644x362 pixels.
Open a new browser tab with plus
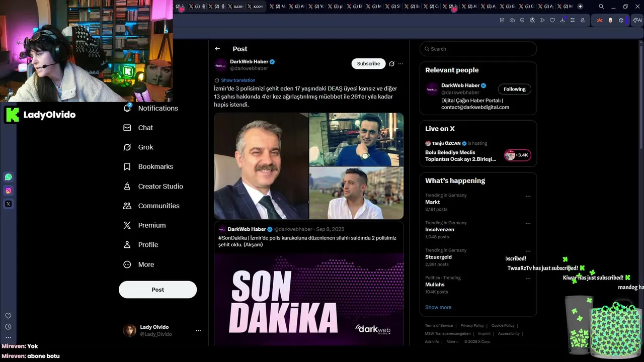pos(580,7)
